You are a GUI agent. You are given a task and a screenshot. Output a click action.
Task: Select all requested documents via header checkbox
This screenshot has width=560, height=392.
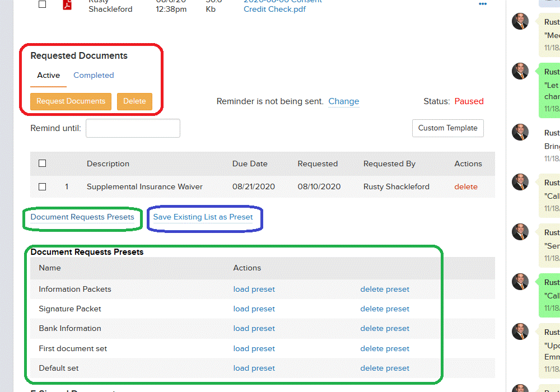(x=42, y=163)
